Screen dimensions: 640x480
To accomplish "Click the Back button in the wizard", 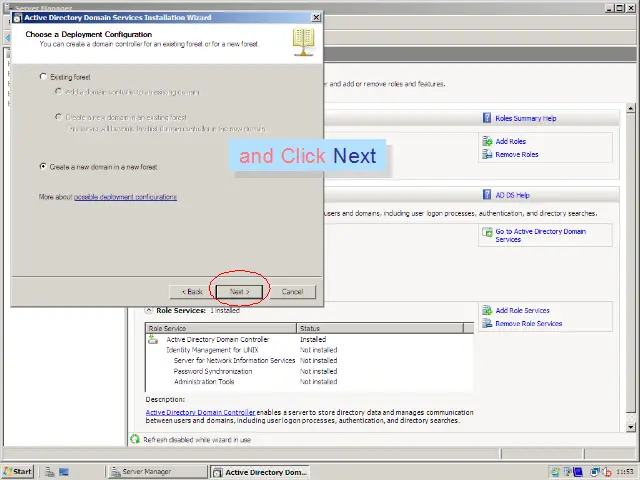I will (192, 291).
